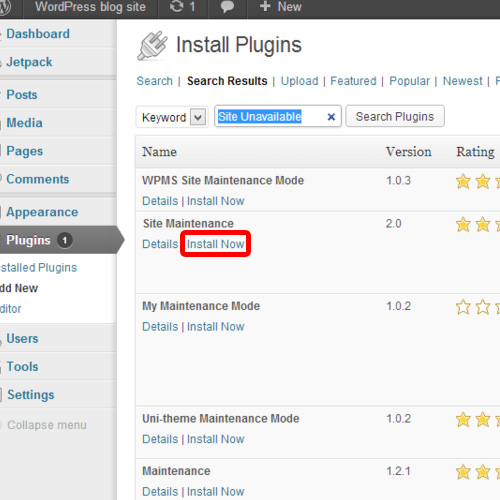Screen dimensions: 500x500
Task: Install Maintenance plugin now
Action: pos(216,492)
